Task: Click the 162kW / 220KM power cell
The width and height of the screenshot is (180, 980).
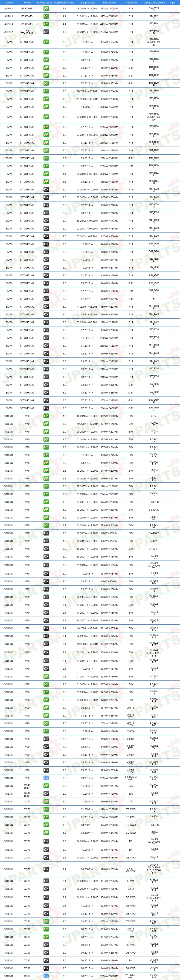Action: click(109, 914)
